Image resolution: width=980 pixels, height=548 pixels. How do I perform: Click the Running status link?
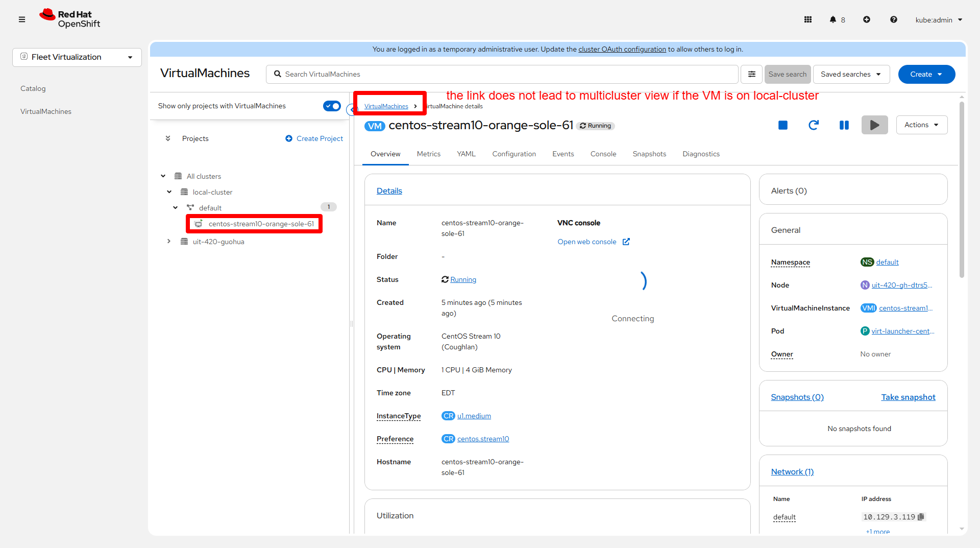pos(463,279)
